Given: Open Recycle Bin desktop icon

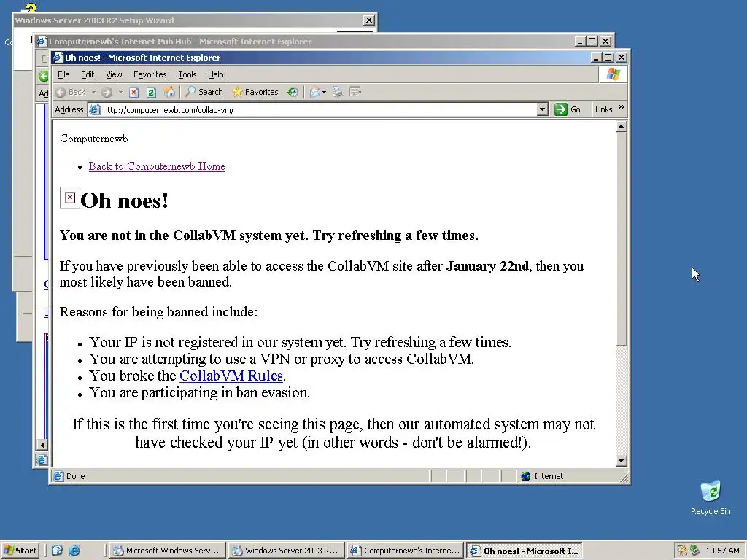Looking at the screenshot, I should point(711,498).
